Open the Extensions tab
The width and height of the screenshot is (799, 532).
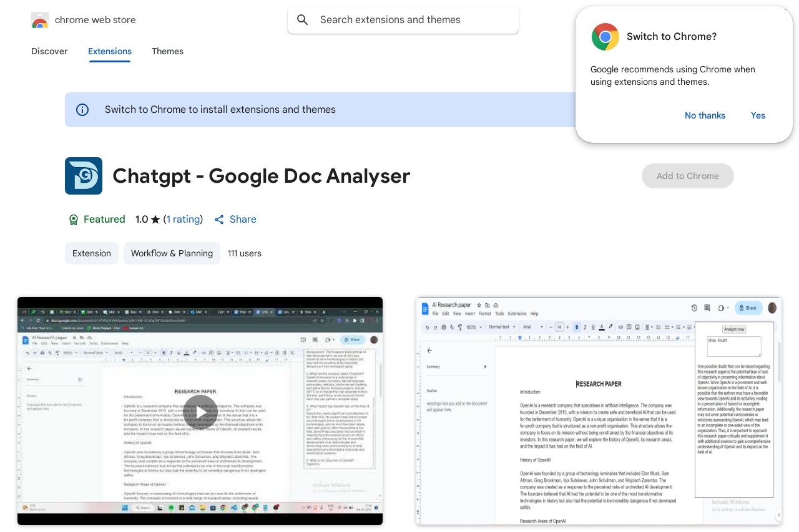pos(110,51)
